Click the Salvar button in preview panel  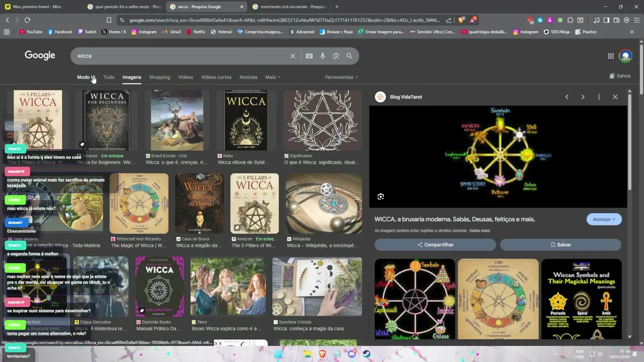pos(560,245)
